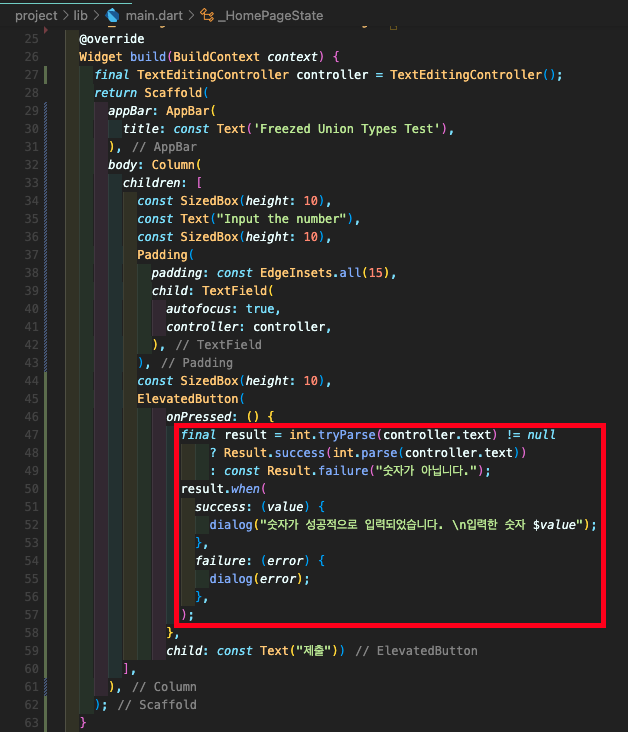
Task: Click the children property on line 33
Action: coord(151,183)
